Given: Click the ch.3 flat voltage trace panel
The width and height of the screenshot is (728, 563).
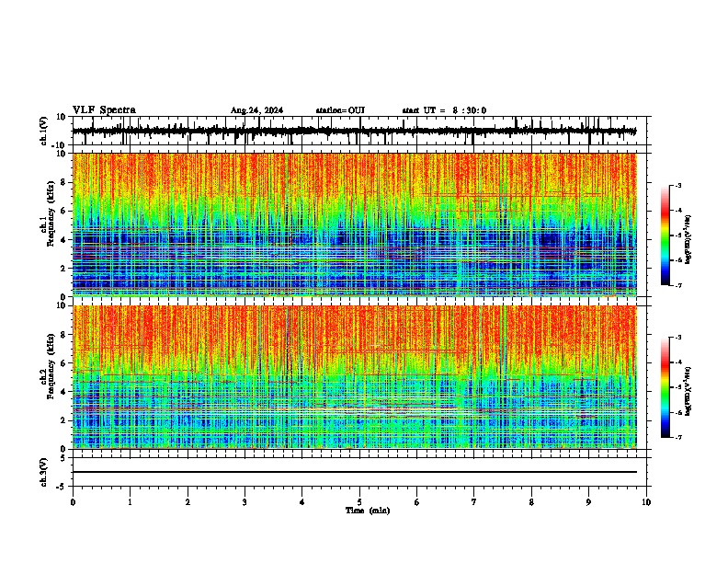Looking at the screenshot, I should coord(359,472).
